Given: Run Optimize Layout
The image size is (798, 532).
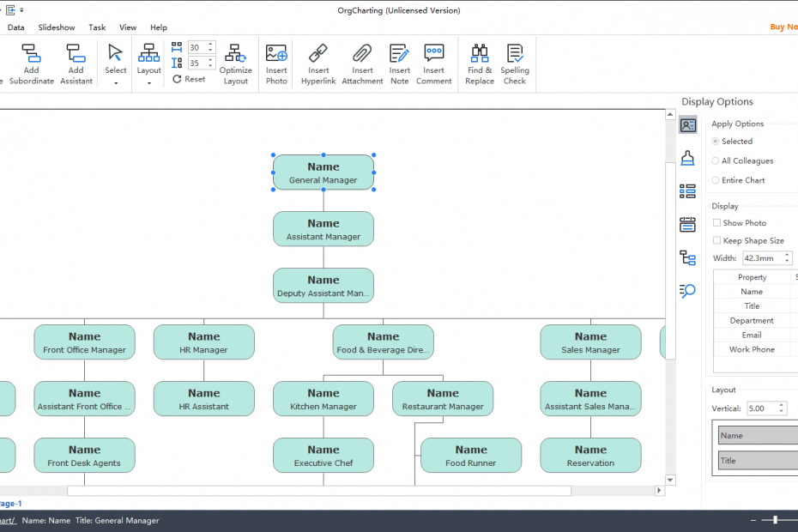Looking at the screenshot, I should 236,64.
